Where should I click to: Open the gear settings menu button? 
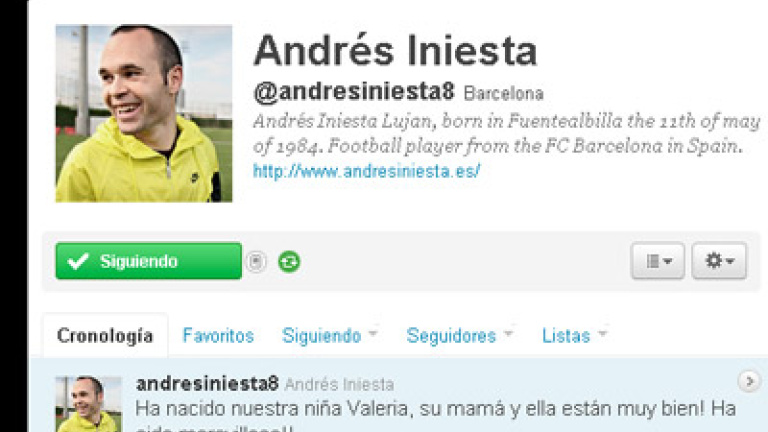point(719,261)
